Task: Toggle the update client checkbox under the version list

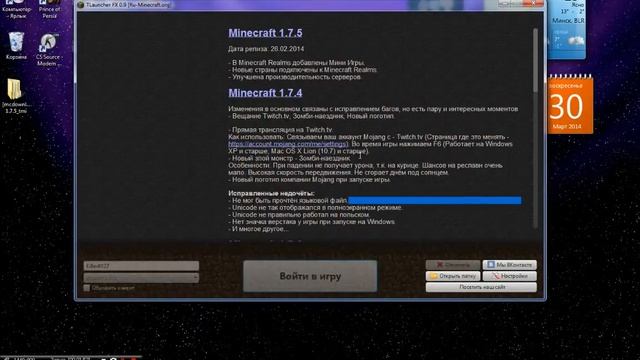Action: tap(87, 288)
